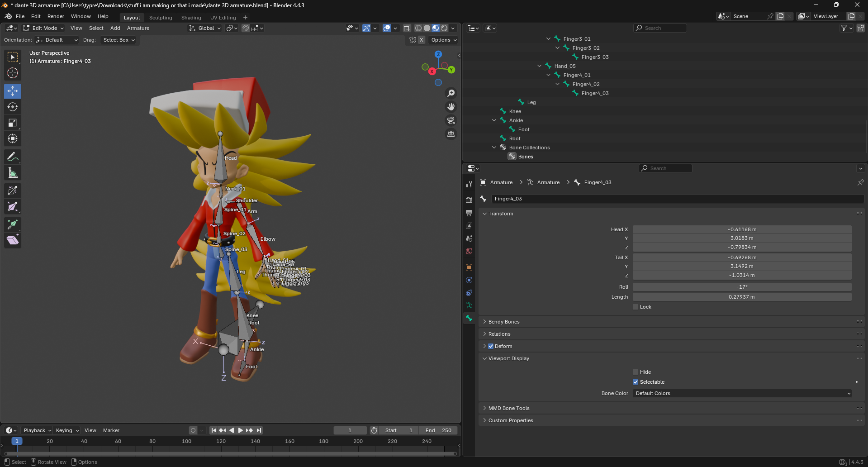Open the Select menu in viewport header
The width and height of the screenshot is (868, 467).
click(x=96, y=28)
